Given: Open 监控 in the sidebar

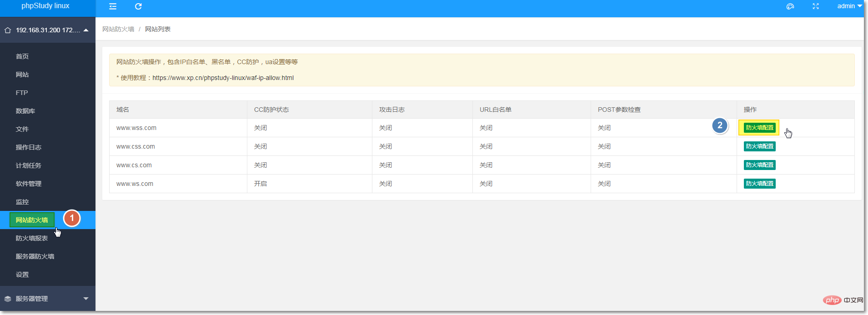Looking at the screenshot, I should 22,202.
